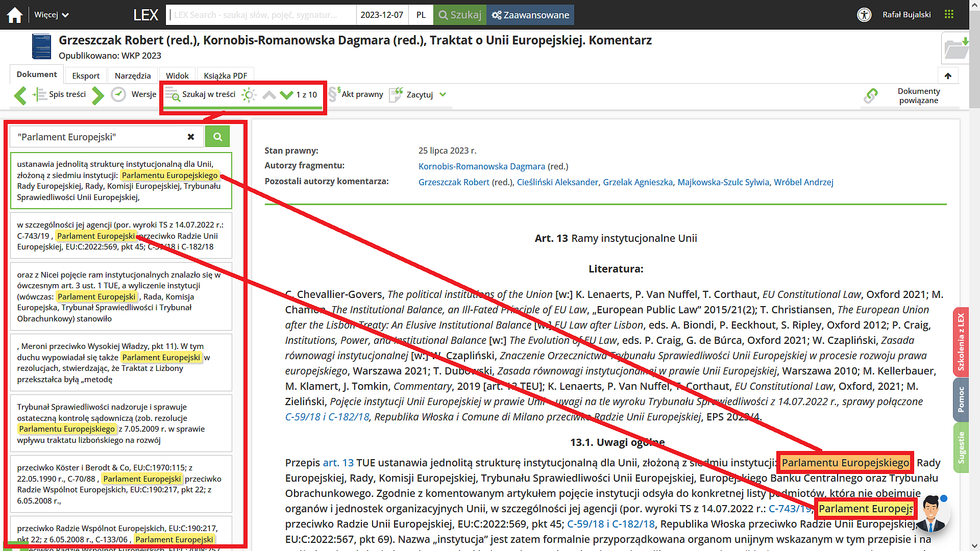Open the Kornobis-Romanowska Dagmara author link

(481, 166)
